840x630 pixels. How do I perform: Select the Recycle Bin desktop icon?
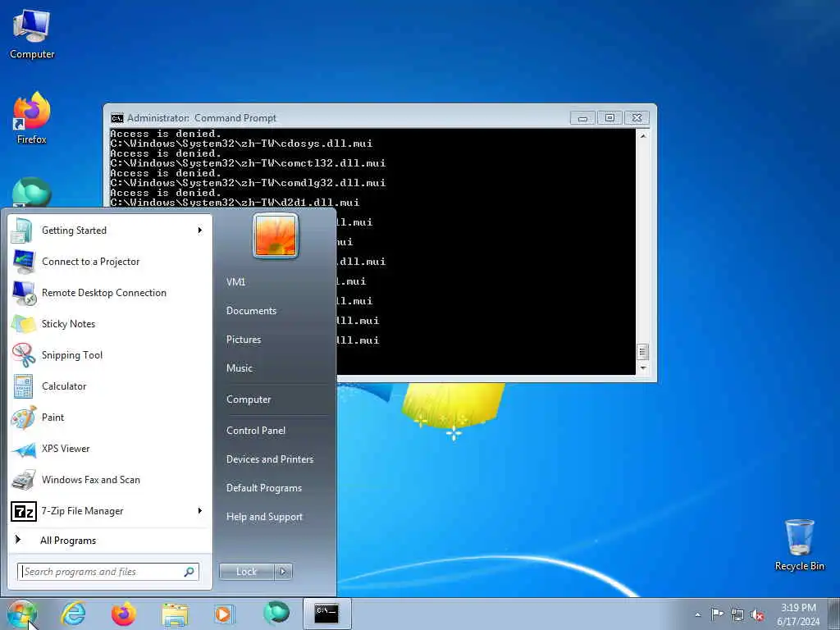799,545
